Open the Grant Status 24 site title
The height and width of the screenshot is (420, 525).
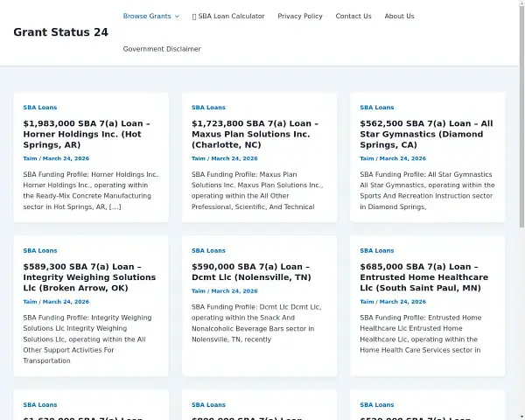61,32
